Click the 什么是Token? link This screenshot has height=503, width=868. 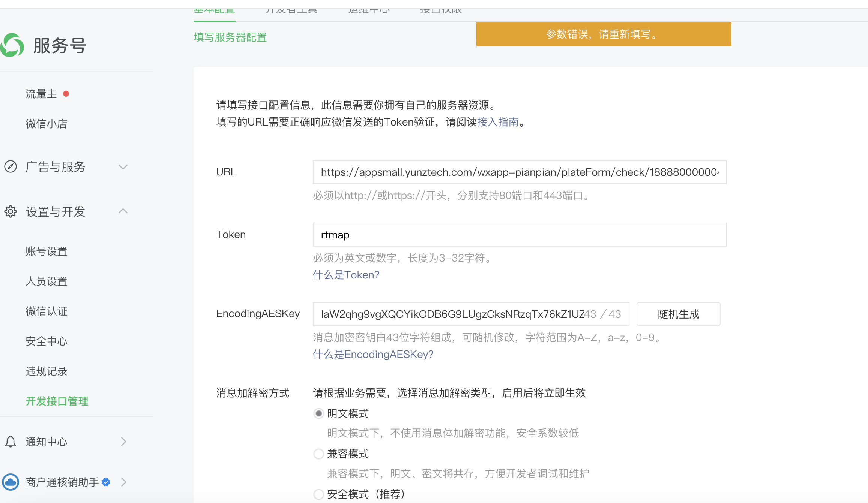coord(346,275)
